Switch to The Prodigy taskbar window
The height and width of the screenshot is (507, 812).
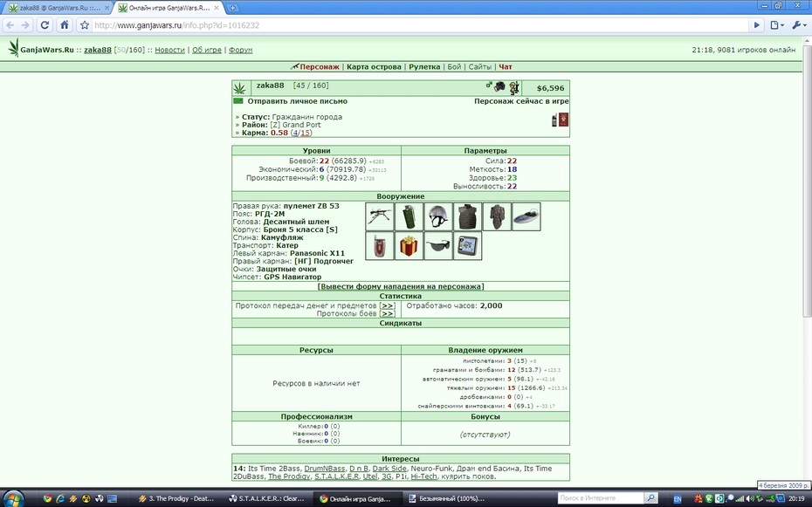176,499
